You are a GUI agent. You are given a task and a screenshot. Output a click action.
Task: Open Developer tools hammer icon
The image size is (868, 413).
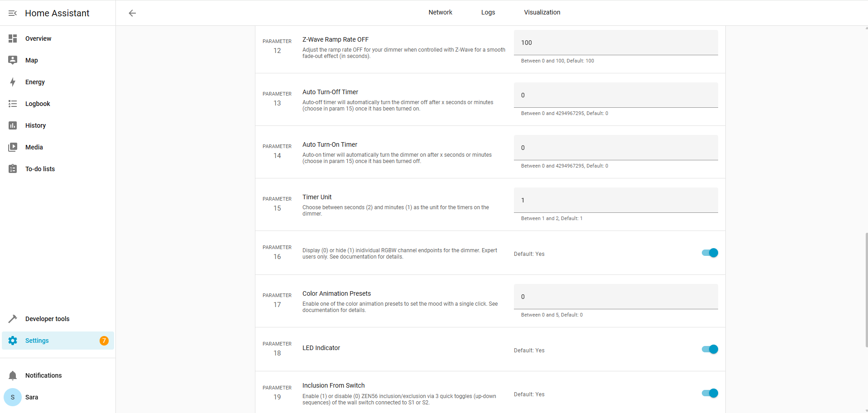point(13,319)
